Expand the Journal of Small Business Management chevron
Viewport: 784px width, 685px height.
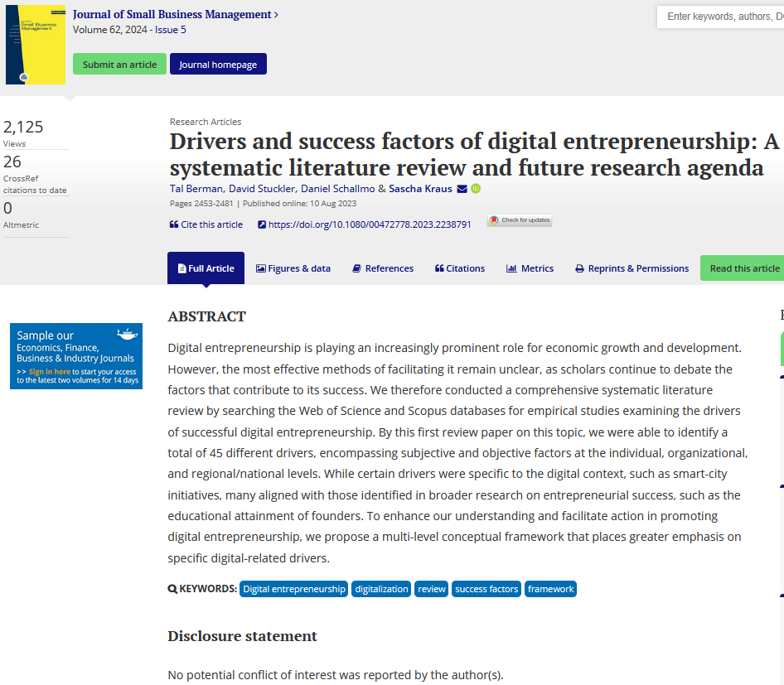click(276, 15)
